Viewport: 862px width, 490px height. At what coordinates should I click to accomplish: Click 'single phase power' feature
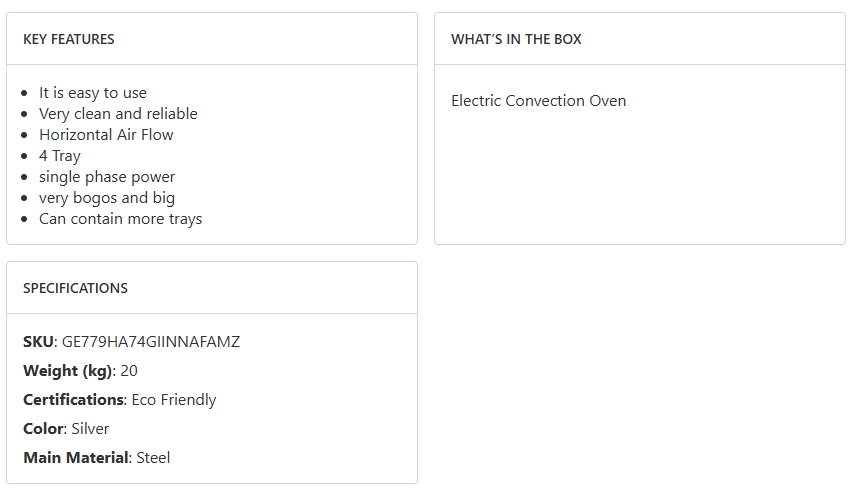coord(107,177)
